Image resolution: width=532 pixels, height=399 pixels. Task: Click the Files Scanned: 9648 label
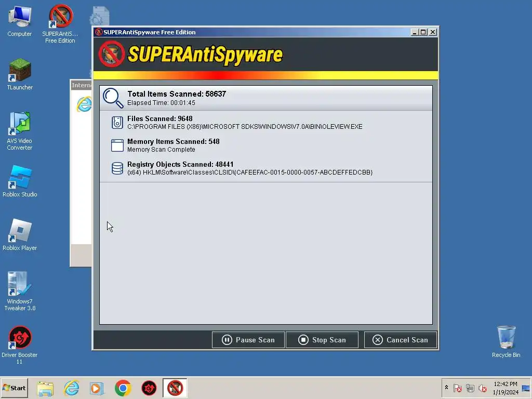[160, 118]
